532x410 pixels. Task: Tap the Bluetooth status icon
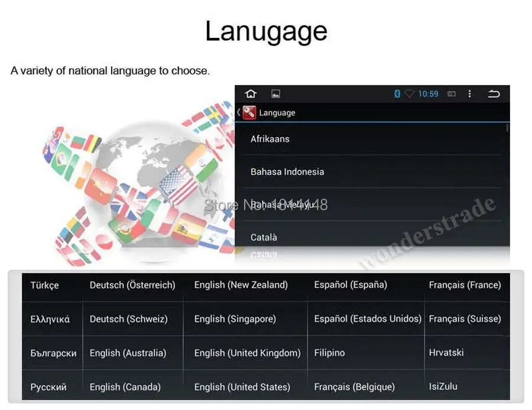click(397, 93)
